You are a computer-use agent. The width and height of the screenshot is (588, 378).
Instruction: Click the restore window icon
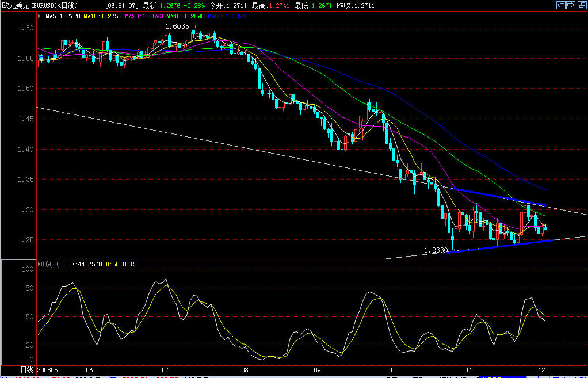(582, 5)
